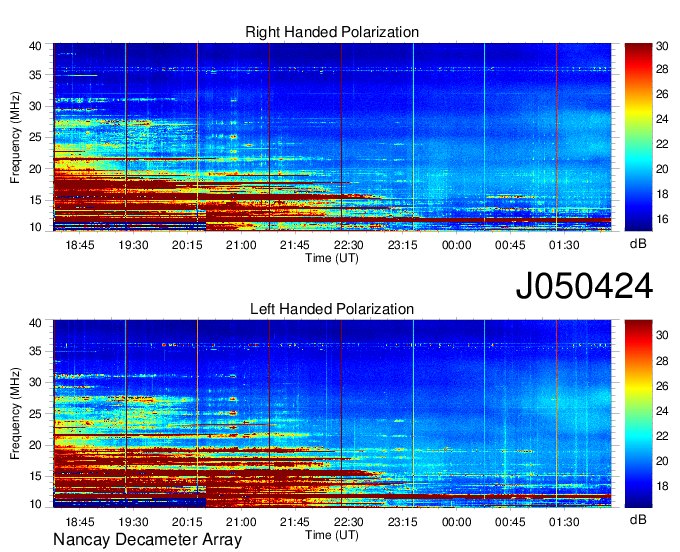The image size is (680, 552).
Task: Click 00:00 tick under left-handed panel
Action: (457, 522)
